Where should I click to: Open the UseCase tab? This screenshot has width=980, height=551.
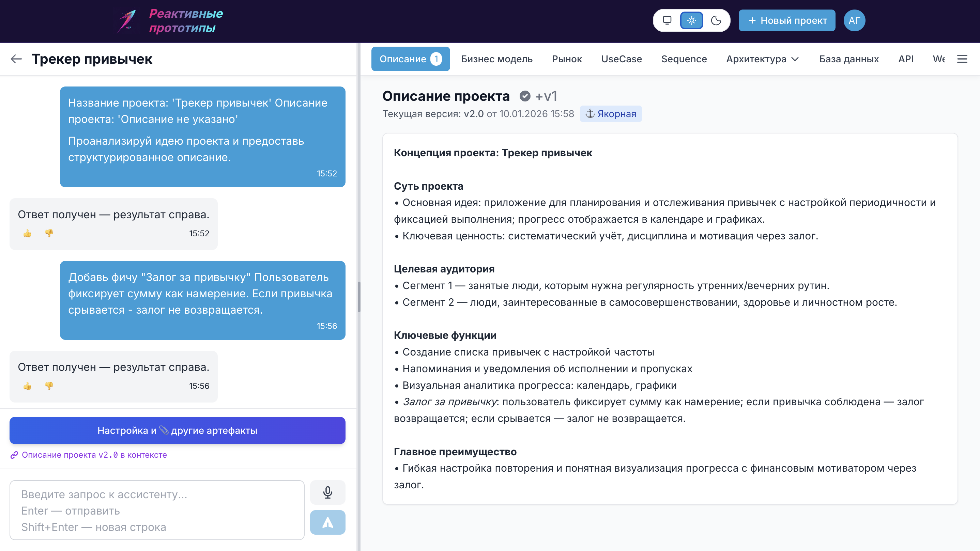(621, 59)
